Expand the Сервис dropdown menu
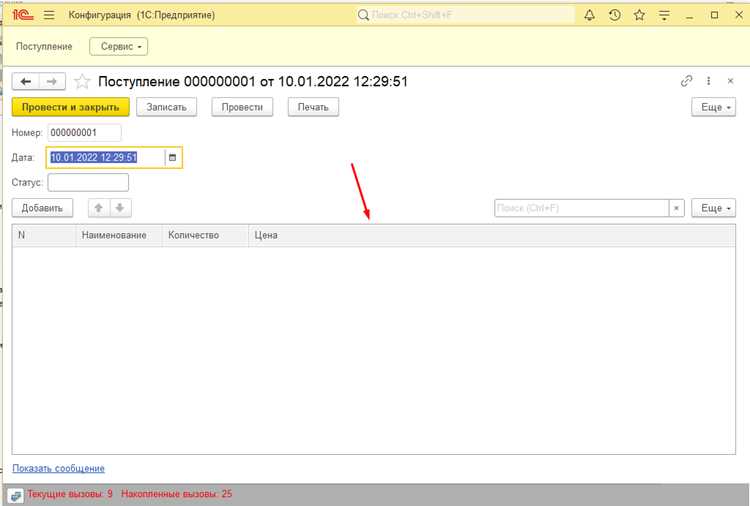The height and width of the screenshot is (506, 750). pos(119,46)
